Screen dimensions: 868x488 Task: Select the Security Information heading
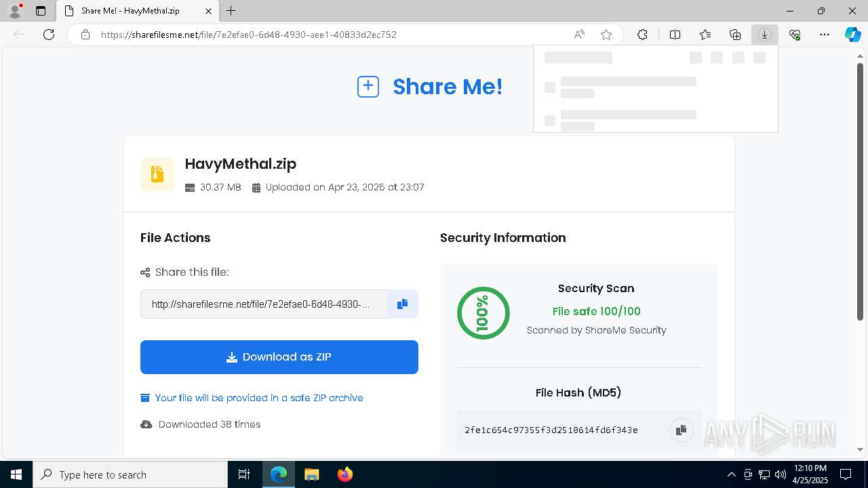(x=503, y=238)
